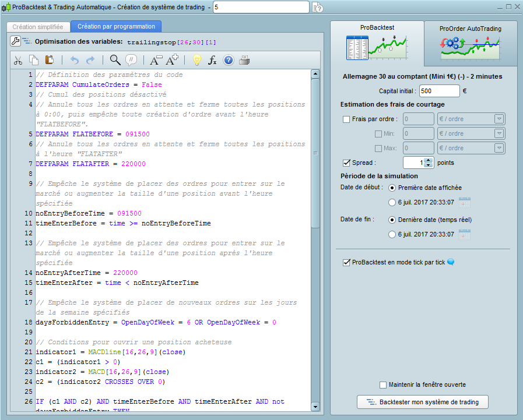Toggle comment on the selected code

tap(131, 60)
